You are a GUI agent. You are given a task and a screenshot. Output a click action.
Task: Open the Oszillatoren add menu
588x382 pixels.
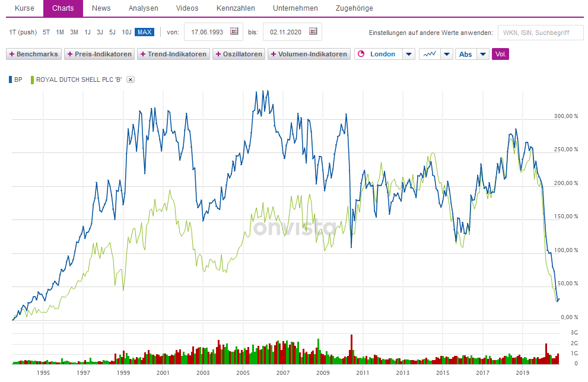point(239,54)
